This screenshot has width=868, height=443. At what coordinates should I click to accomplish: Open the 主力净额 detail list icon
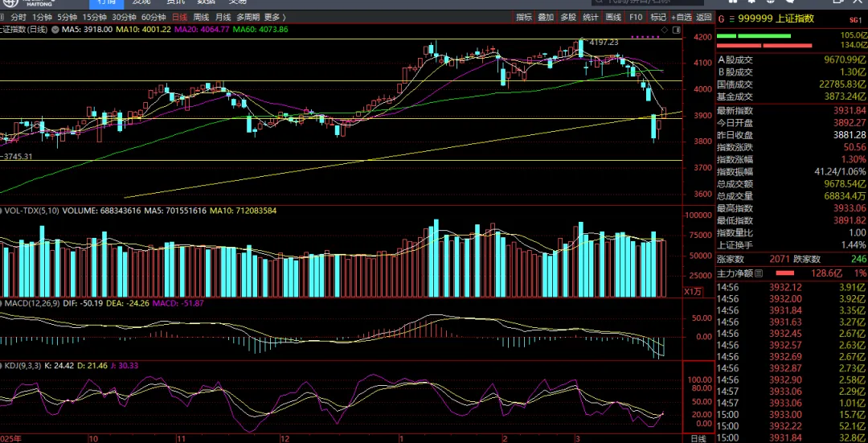click(x=759, y=273)
